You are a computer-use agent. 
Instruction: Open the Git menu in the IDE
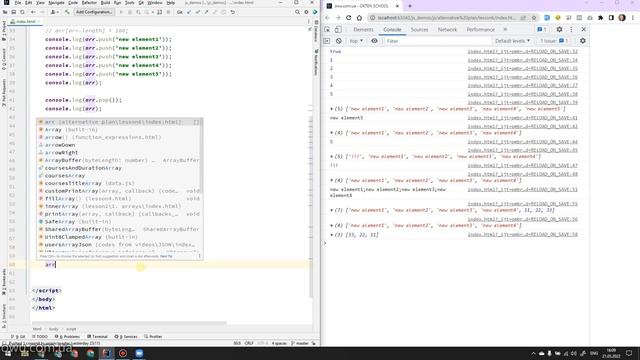click(141, 2)
